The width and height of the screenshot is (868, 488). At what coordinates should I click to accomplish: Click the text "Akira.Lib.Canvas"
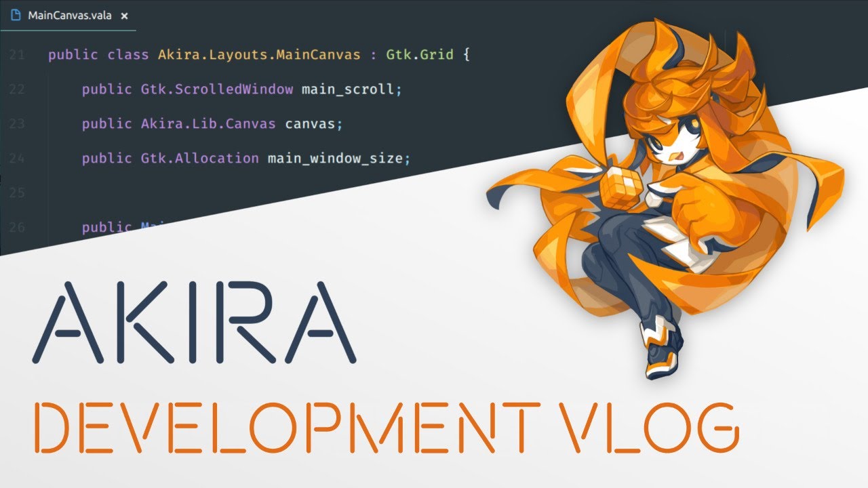coord(208,124)
